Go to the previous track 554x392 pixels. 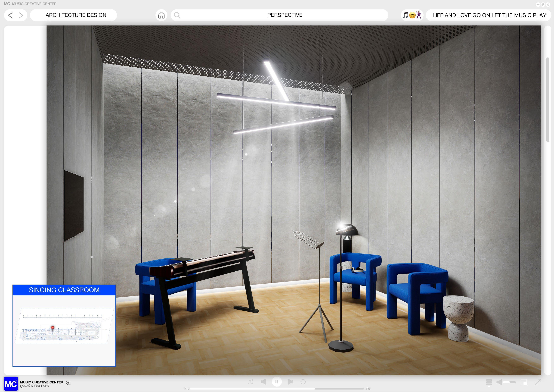pos(263,382)
